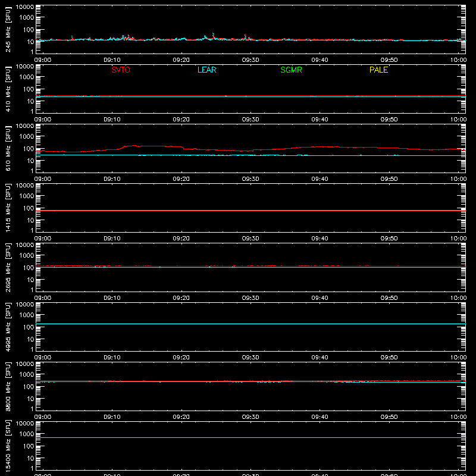This screenshot has width=476, height=476.
Task: Click the red 610 MHz bump near 09:13
Action: click(133, 146)
